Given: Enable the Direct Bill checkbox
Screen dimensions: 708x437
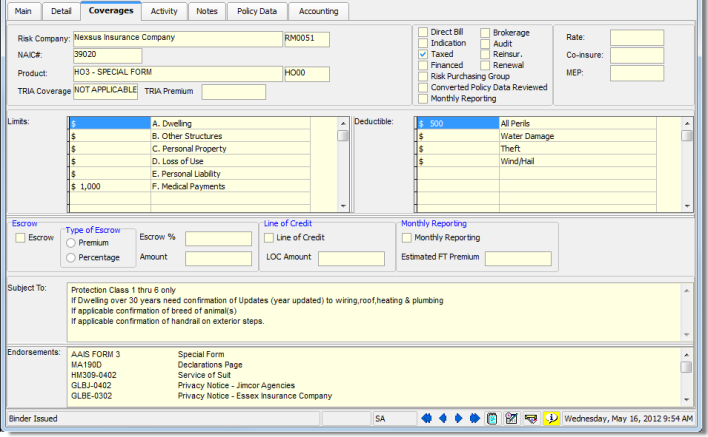Looking at the screenshot, I should (x=423, y=33).
